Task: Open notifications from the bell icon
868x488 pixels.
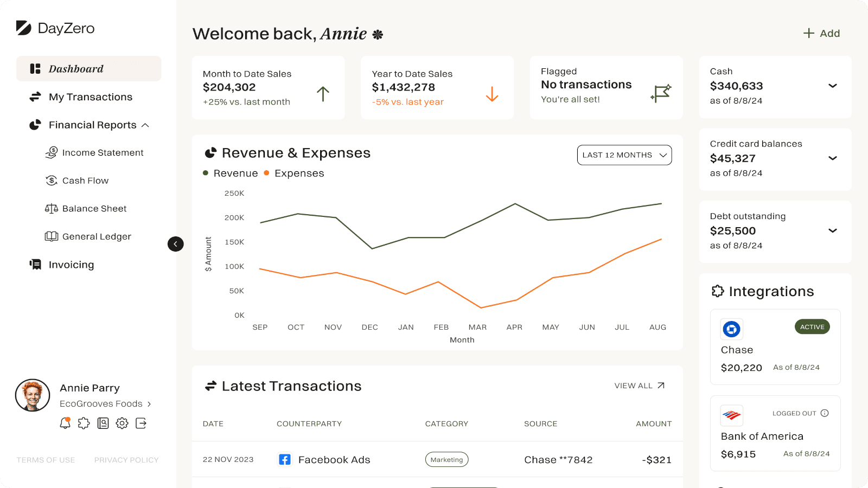Action: pos(65,423)
